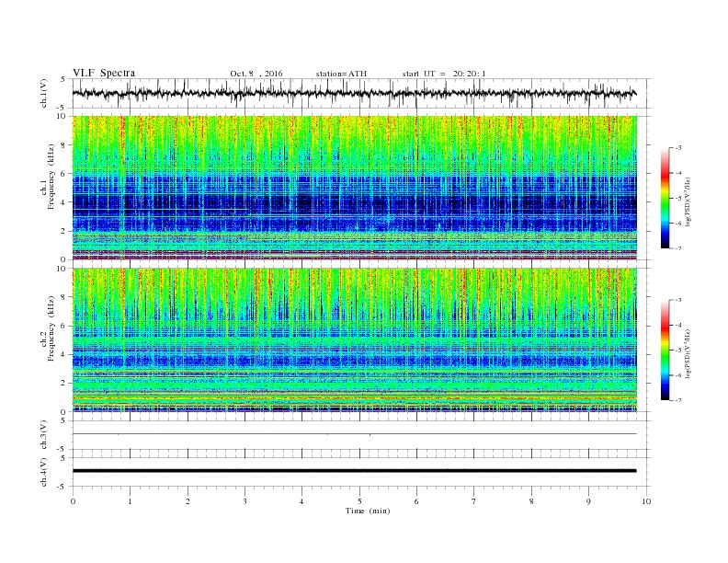Click the ch.1 PSD color bar
The image size is (728, 563).
665,198
